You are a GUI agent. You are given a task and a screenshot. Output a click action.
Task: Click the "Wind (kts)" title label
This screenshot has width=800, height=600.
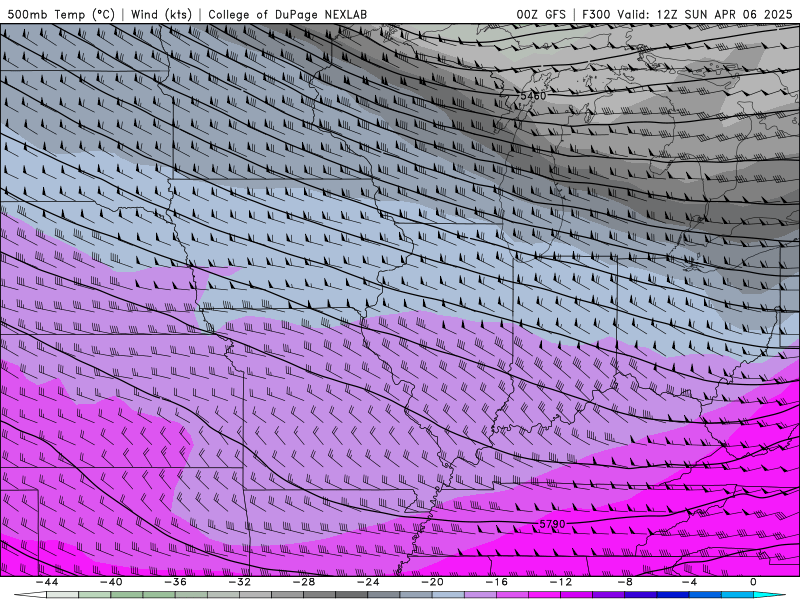(x=161, y=14)
